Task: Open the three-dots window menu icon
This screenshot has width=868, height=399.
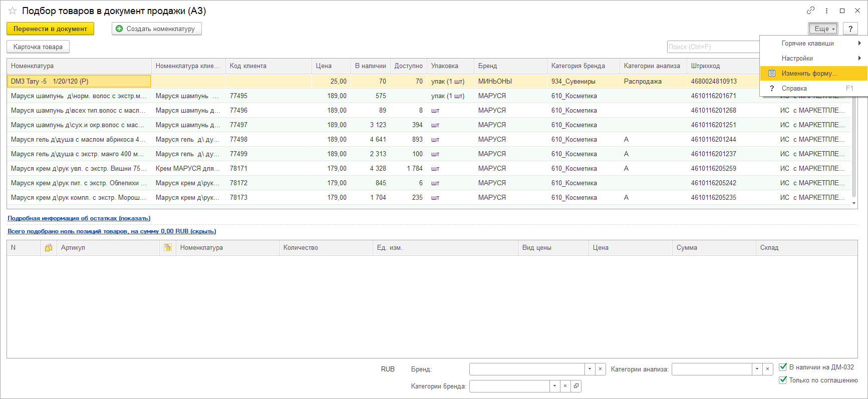Action: (826, 11)
